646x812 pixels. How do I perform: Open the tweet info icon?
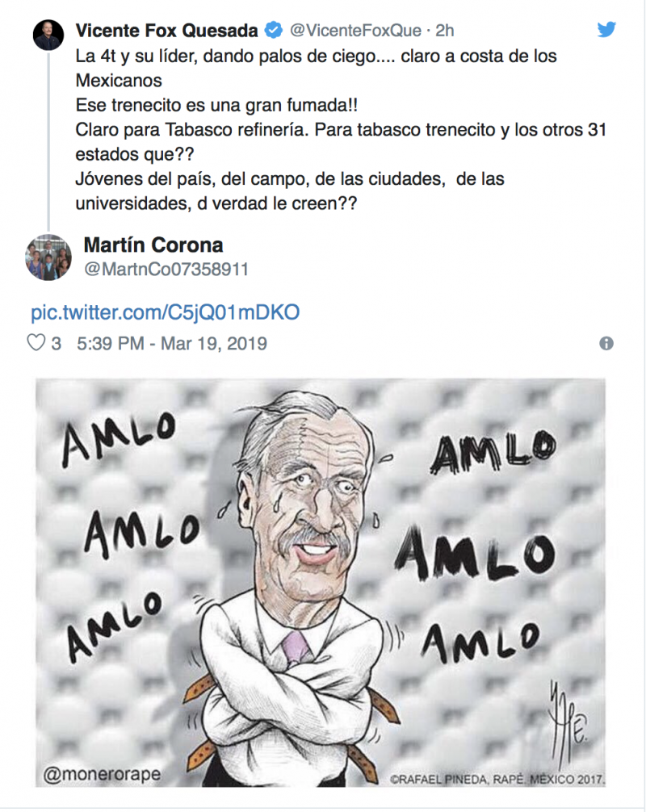[606, 343]
